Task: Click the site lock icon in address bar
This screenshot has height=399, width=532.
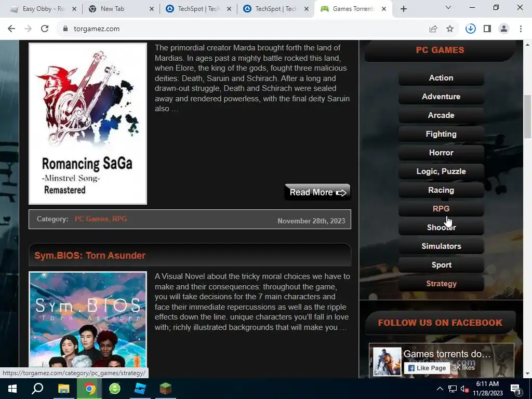Action: click(x=65, y=29)
